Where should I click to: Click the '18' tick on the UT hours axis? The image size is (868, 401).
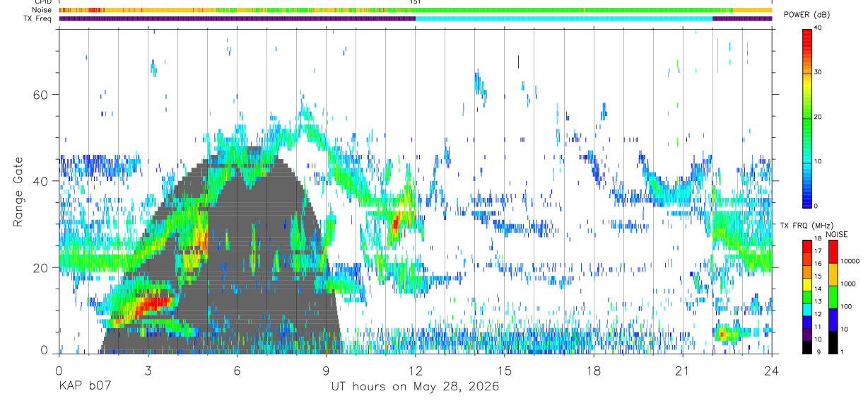(x=594, y=371)
